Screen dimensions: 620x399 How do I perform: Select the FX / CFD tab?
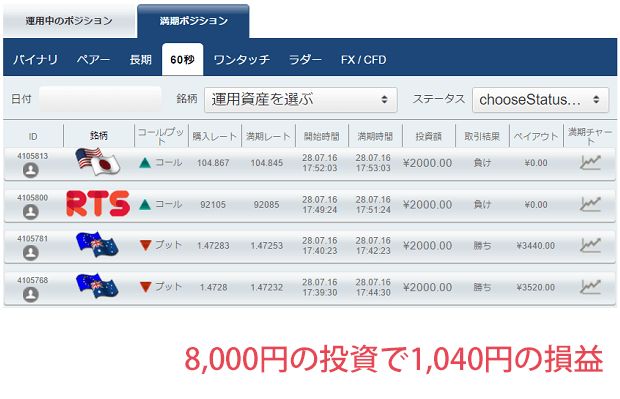tap(363, 60)
